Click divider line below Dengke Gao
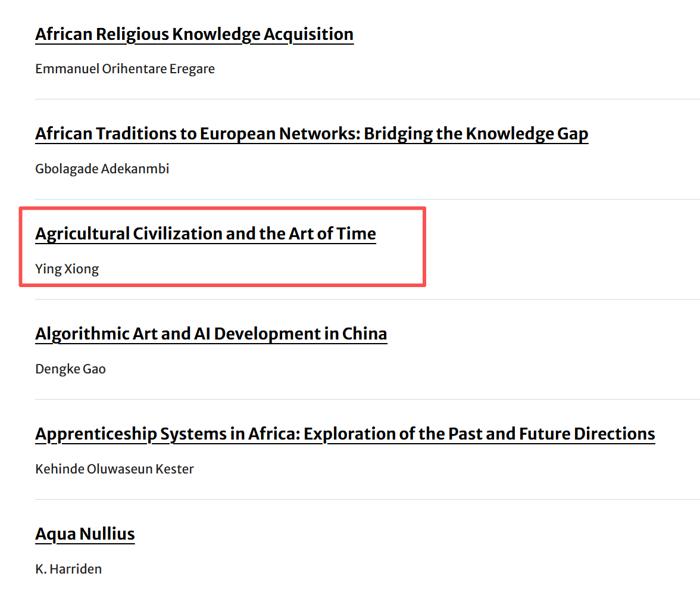Viewport: 700px width, 595px height. point(357,399)
